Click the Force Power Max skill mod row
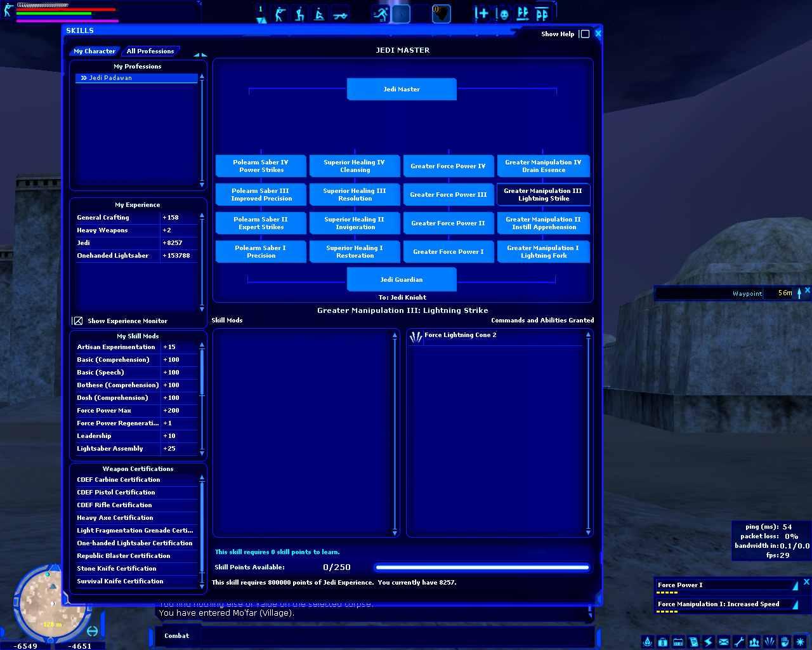812x650 pixels. 136,411
